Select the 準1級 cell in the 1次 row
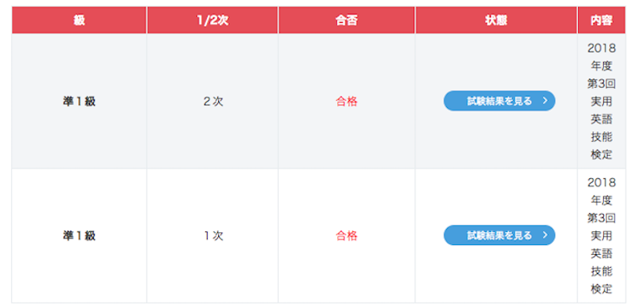Screen dimensions: 644x308 click(80, 235)
